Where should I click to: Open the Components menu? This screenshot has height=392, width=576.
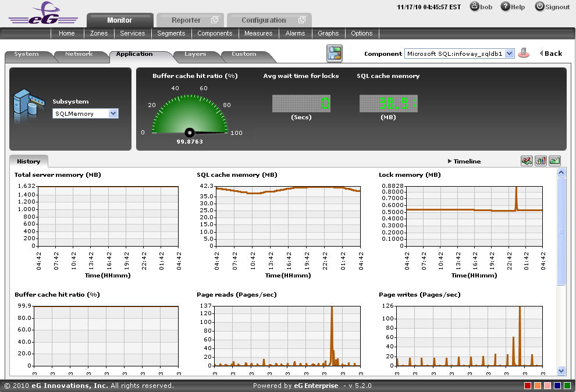pyautogui.click(x=215, y=33)
